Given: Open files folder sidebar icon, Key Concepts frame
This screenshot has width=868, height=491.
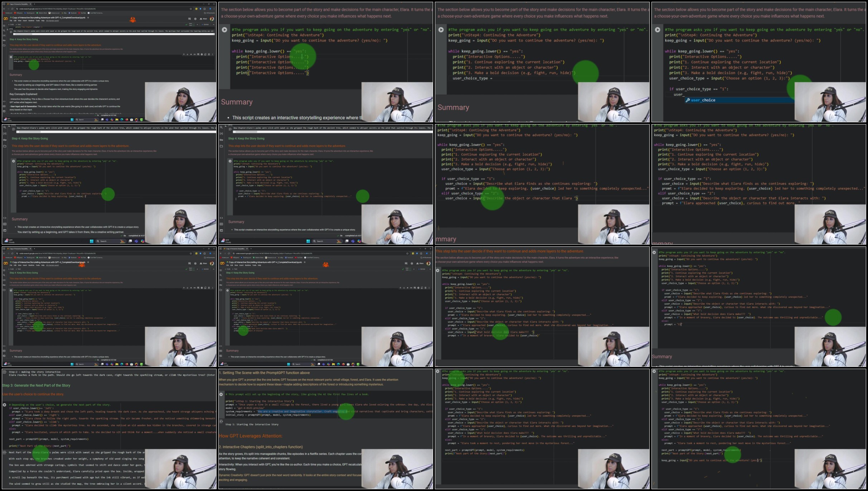Looking at the screenshot, I should (4, 45).
